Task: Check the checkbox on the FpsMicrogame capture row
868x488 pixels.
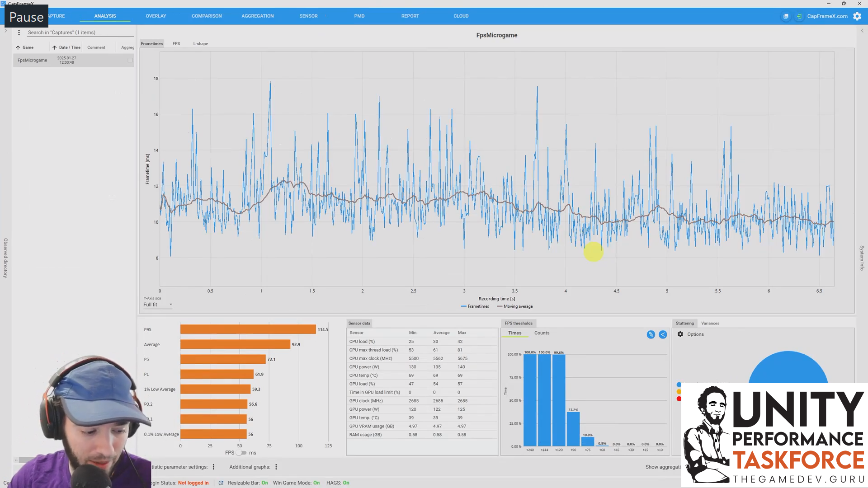Action: click(x=130, y=60)
